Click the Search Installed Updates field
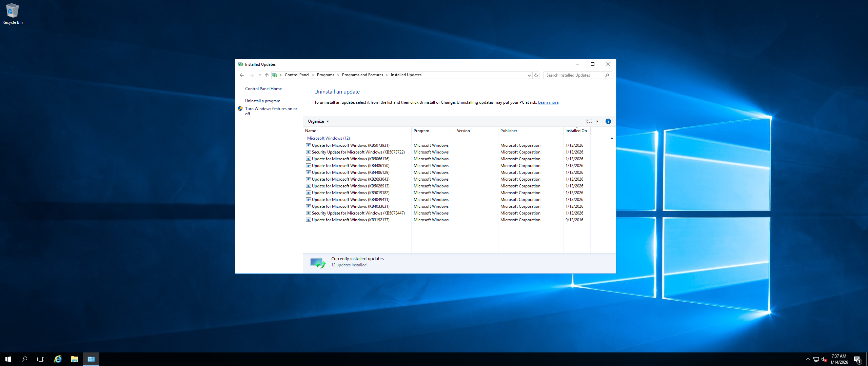 pyautogui.click(x=574, y=75)
